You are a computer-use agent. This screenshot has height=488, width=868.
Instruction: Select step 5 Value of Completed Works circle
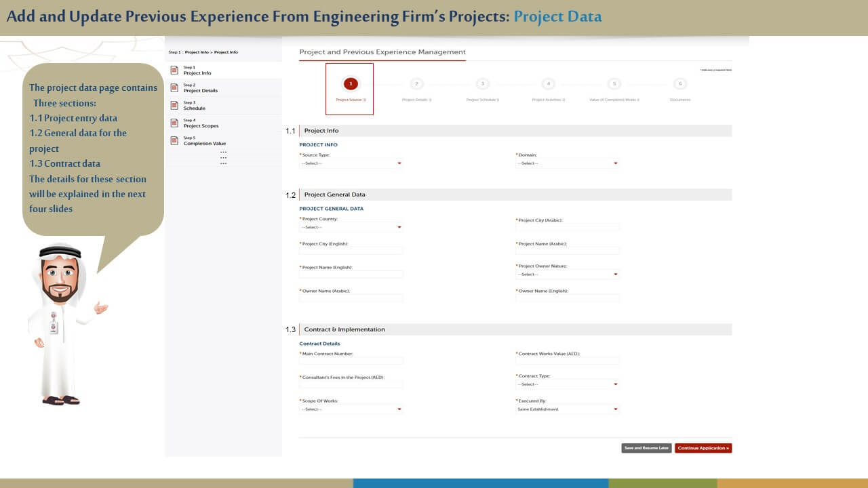(614, 84)
